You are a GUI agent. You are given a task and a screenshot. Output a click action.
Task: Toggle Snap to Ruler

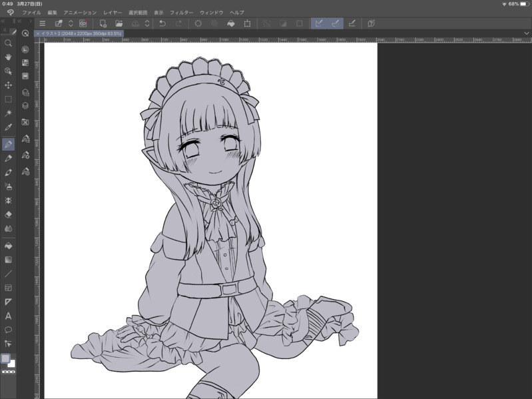point(319,23)
